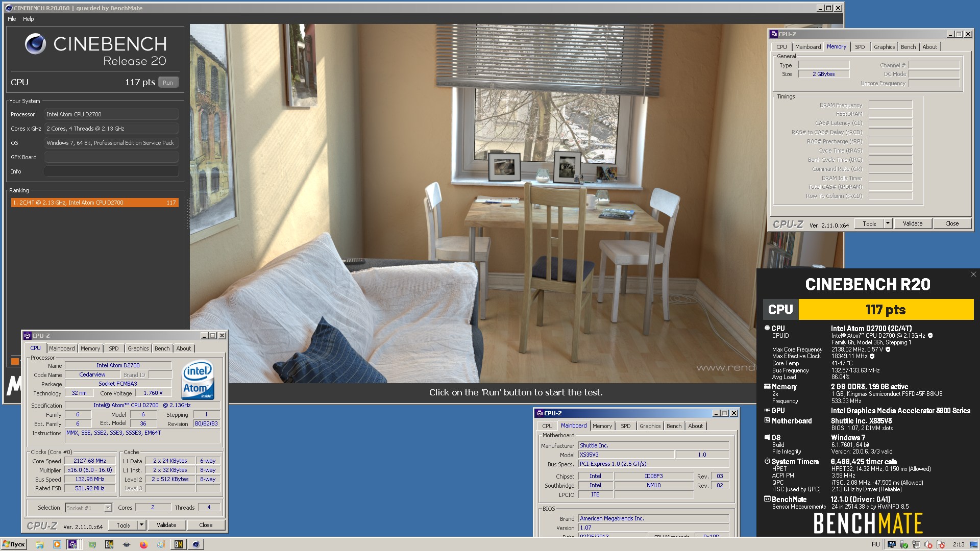Click Validate in bottom-left CPU-Z window
This screenshot has width=980, height=551.
[x=166, y=525]
